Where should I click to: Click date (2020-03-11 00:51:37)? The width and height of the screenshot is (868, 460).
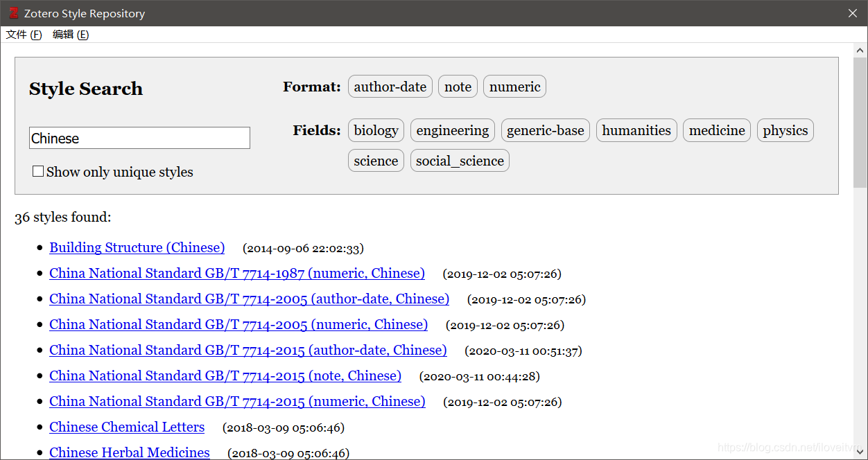pos(523,351)
